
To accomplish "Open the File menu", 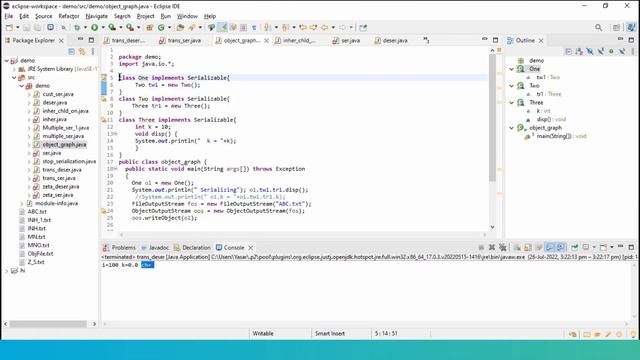I will [x=9, y=16].
